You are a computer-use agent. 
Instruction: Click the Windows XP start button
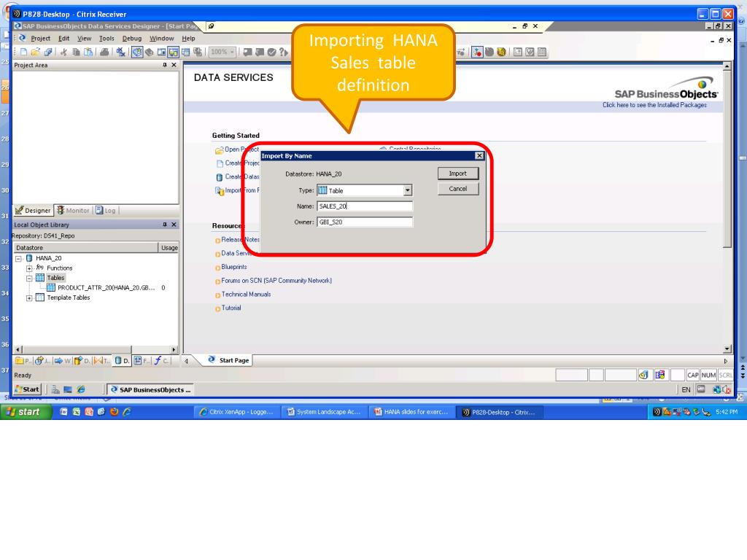point(26,412)
